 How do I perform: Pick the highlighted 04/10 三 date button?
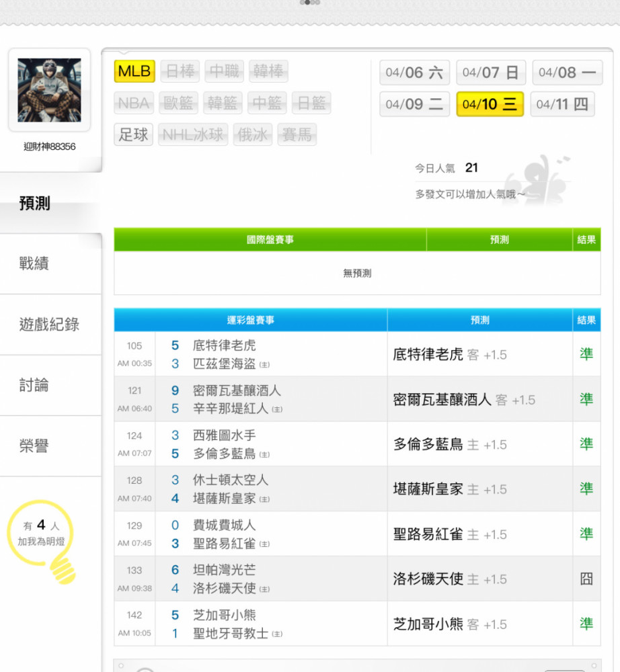click(x=490, y=104)
